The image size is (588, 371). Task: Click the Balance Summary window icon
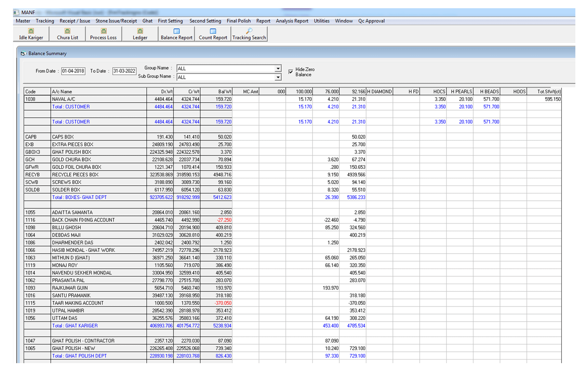pyautogui.click(x=23, y=54)
